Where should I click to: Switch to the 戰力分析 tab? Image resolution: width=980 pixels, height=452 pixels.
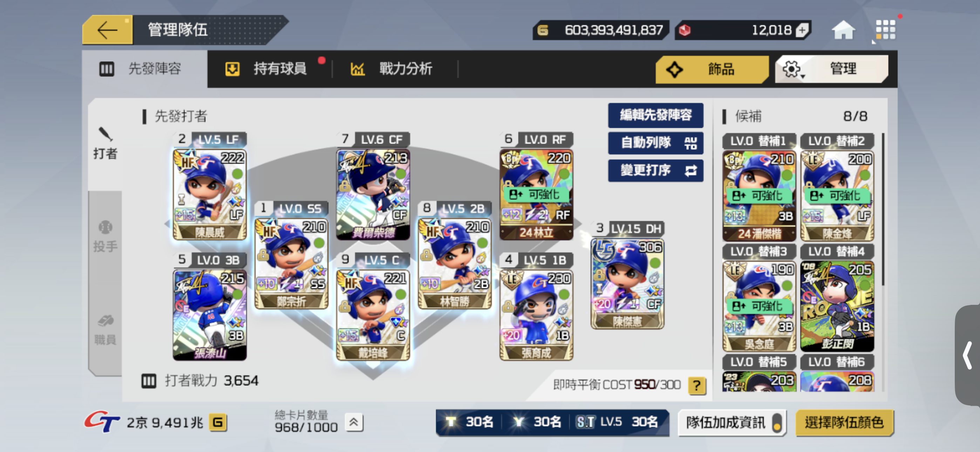pyautogui.click(x=391, y=69)
